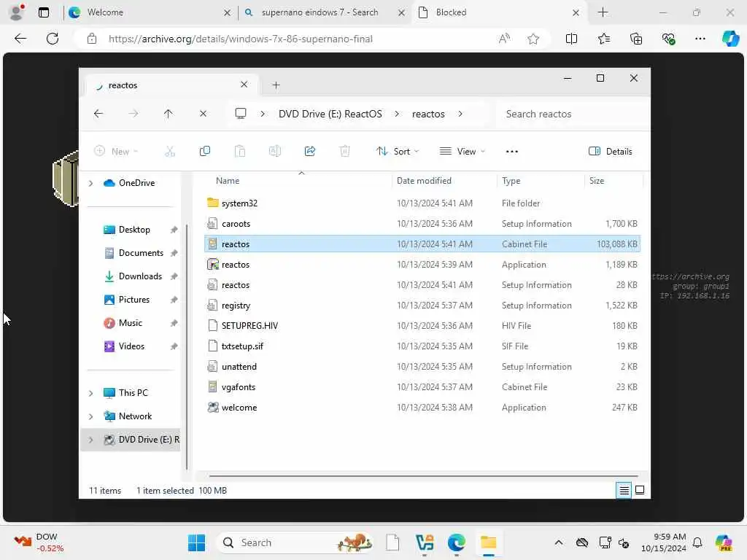
Task: Open Windows Start menu
Action: (196, 542)
